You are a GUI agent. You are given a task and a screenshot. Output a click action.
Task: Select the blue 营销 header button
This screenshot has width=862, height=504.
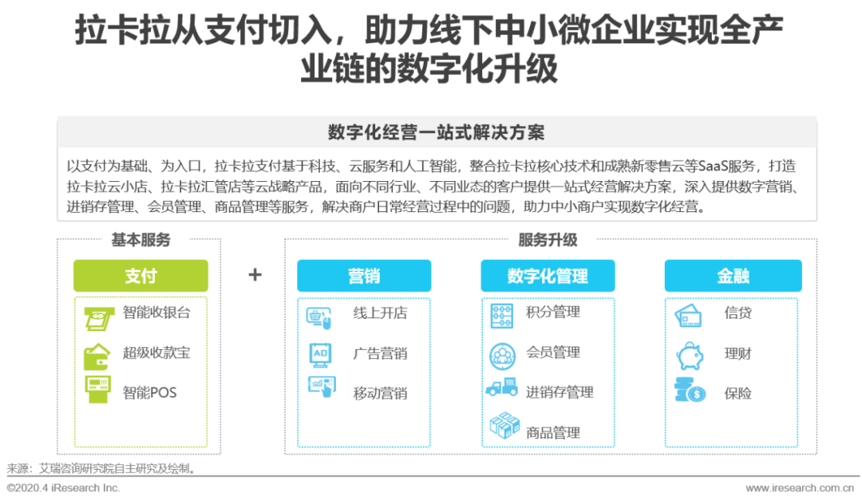point(364,276)
